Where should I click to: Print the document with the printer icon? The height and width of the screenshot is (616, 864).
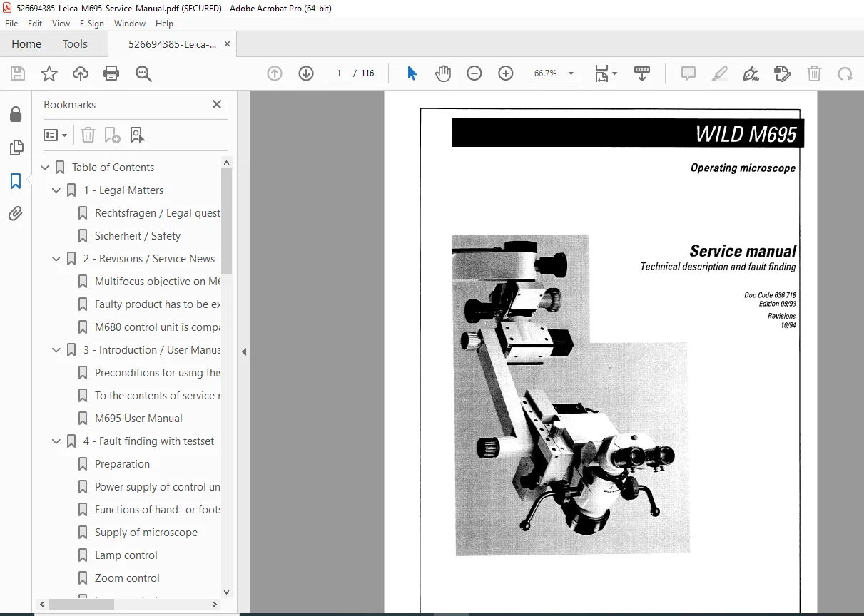pos(111,73)
